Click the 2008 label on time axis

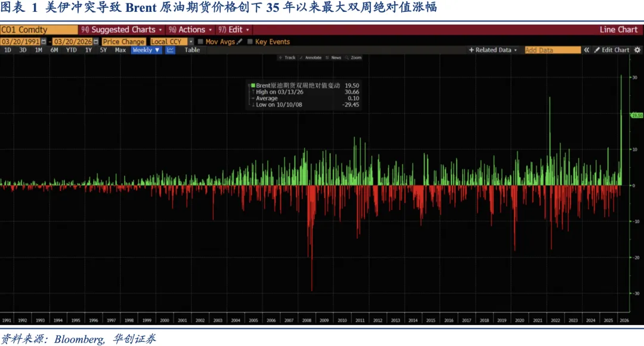306,320
